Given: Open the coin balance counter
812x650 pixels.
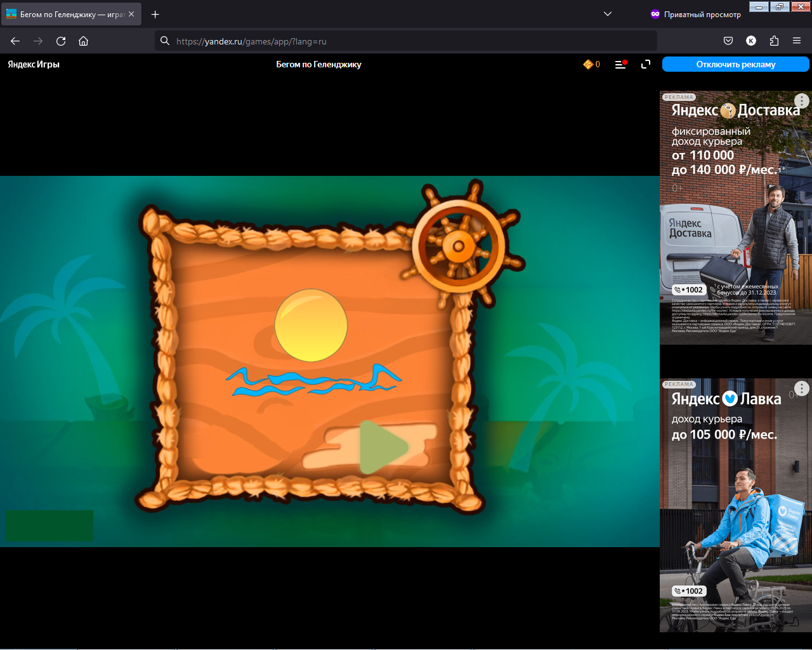Looking at the screenshot, I should [591, 64].
